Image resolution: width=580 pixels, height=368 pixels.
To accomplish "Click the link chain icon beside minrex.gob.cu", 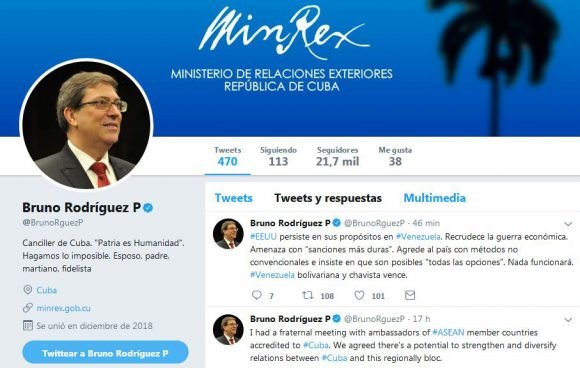I will (28, 308).
